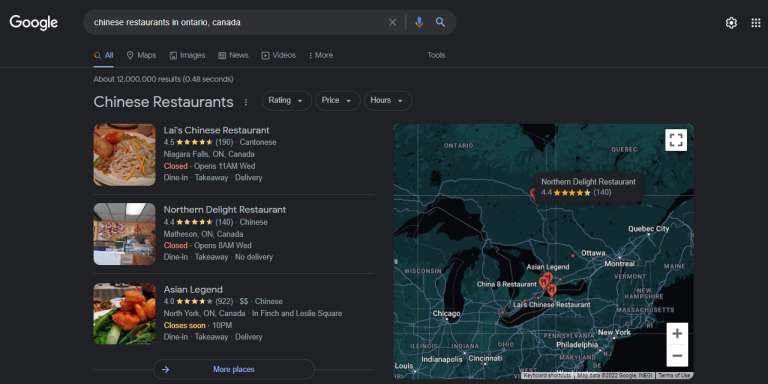Click the Chinese Restaurants section heading
This screenshot has width=768, height=384.
coord(164,102)
